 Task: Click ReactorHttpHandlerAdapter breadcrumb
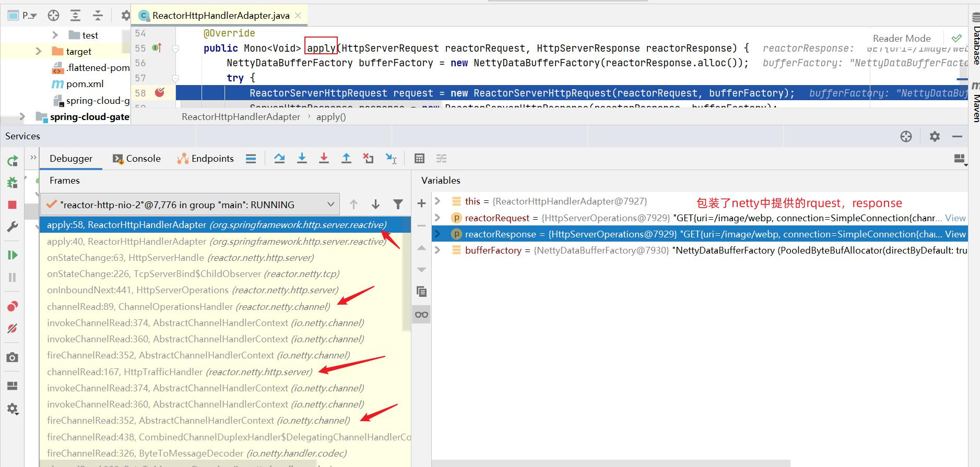pyautogui.click(x=241, y=117)
